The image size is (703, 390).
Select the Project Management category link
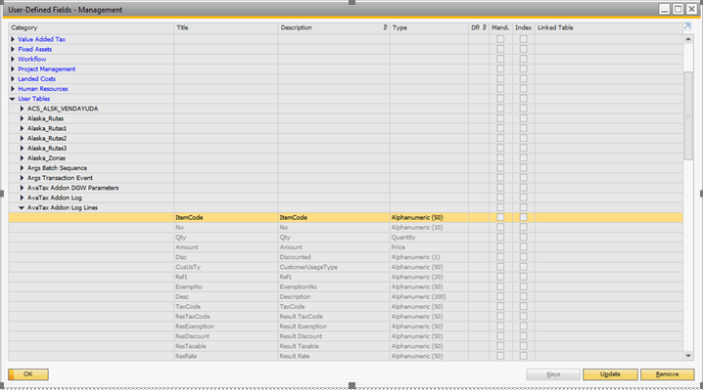click(47, 69)
